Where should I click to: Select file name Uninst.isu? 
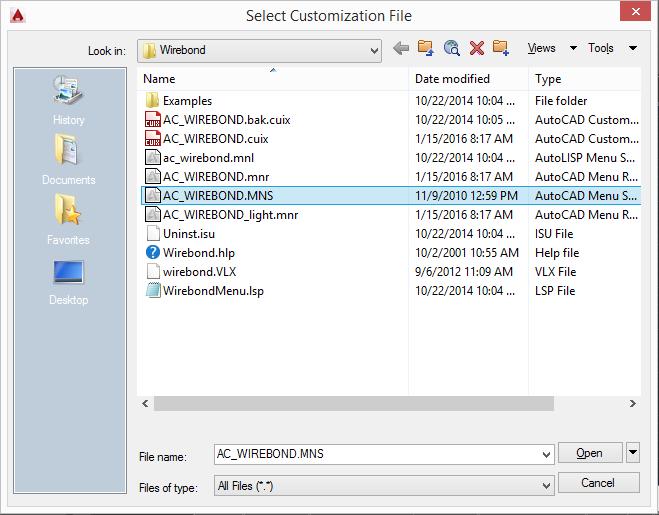click(x=189, y=234)
